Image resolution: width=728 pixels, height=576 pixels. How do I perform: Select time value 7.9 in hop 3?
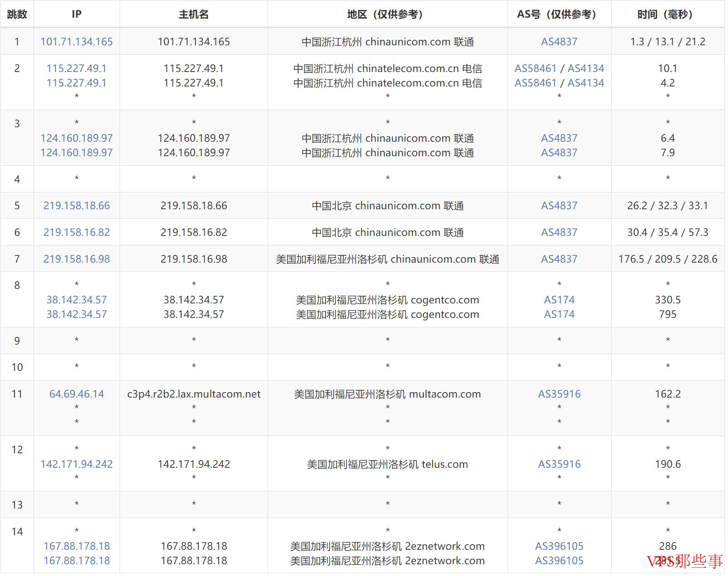click(668, 153)
